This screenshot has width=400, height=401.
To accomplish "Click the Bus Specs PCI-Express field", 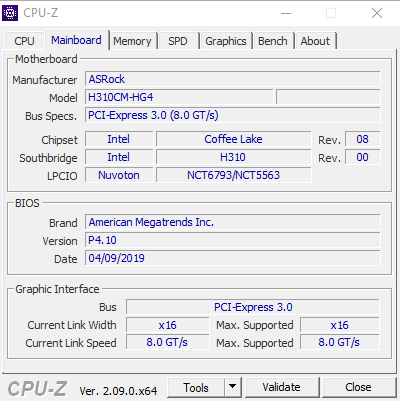I will (233, 115).
